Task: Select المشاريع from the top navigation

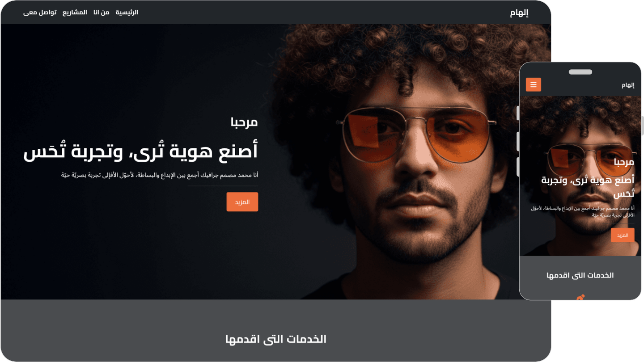Action: (x=75, y=13)
